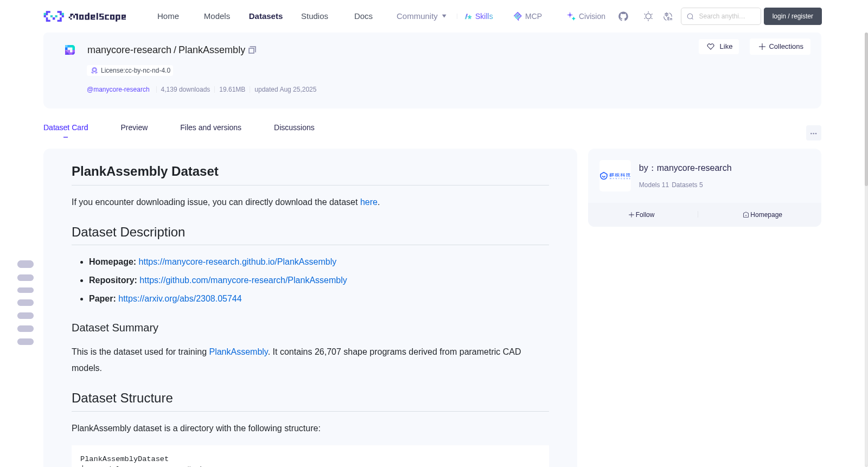The width and height of the screenshot is (868, 467).
Task: Open the ModelScope logo home link
Action: 85,16
